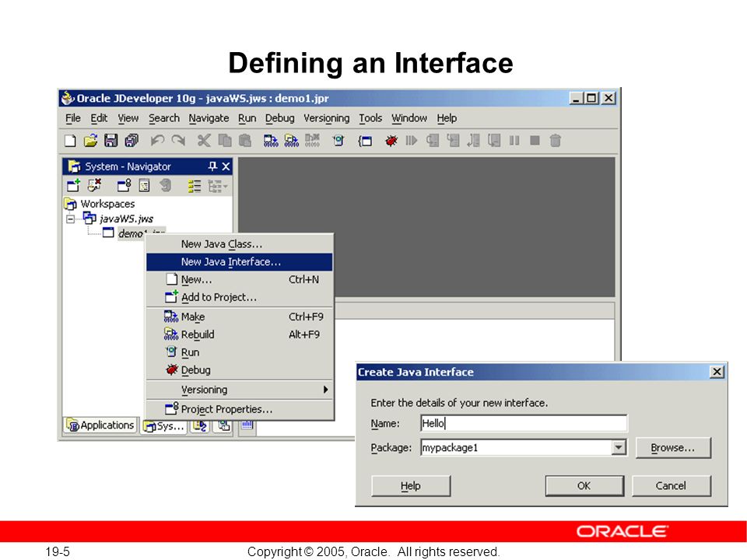
Task: Open the Package combo box arrow
Action: tap(619, 447)
